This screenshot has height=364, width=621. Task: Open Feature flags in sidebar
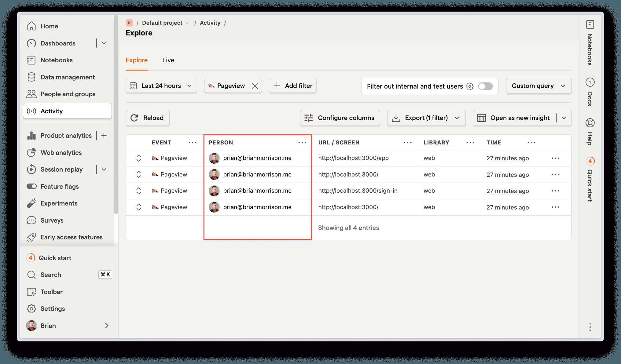pyautogui.click(x=60, y=187)
